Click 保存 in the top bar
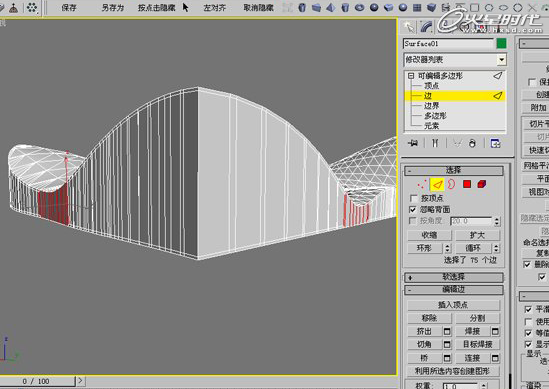549x389 pixels. click(x=69, y=8)
